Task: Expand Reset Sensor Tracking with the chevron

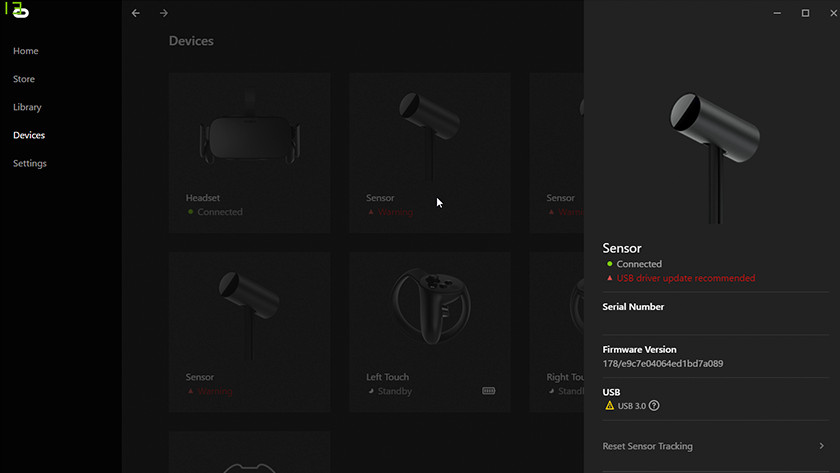Action: pyautogui.click(x=821, y=446)
